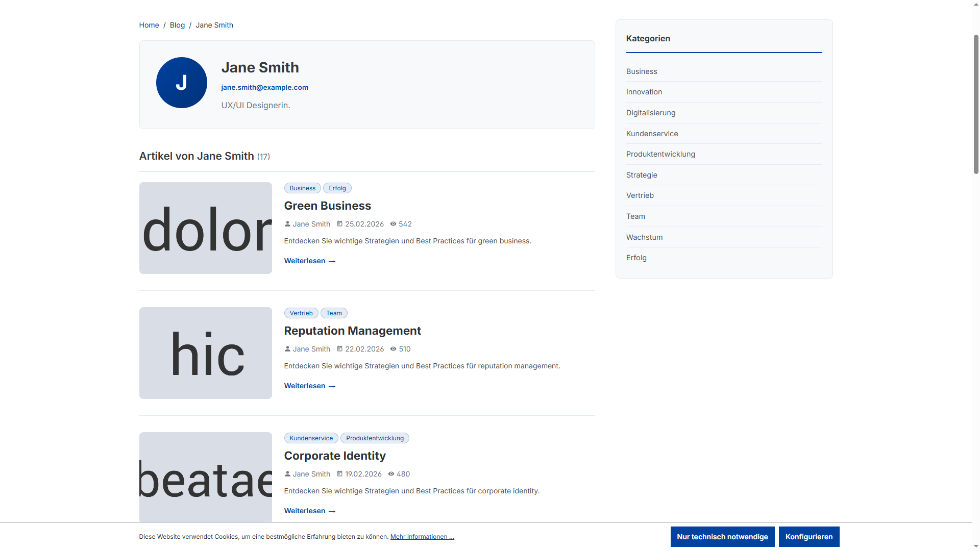Click the scrollbar down arrow
This screenshot has width=980, height=551.
pos(976,546)
